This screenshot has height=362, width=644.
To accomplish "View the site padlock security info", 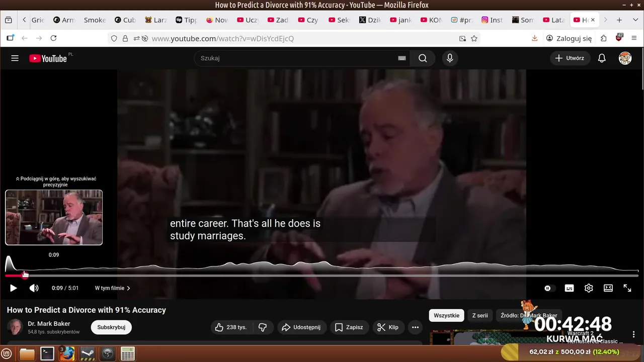I will (x=125, y=38).
